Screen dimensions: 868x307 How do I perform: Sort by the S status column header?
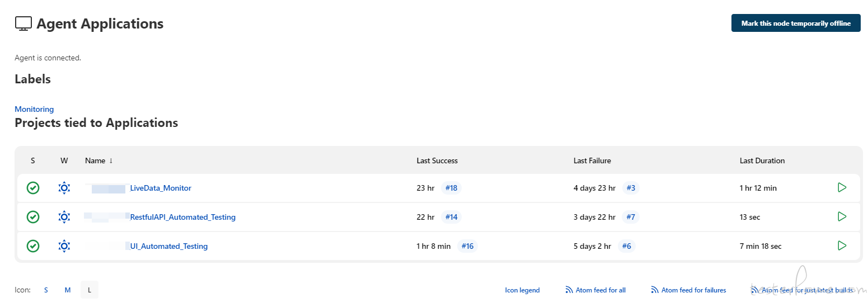tap(33, 160)
